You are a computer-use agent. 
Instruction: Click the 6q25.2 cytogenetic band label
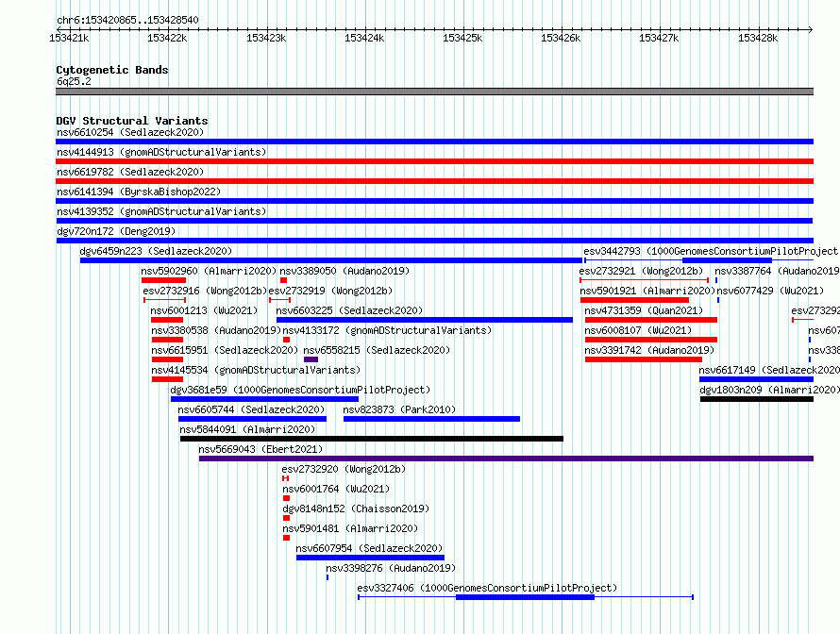[x=74, y=81]
